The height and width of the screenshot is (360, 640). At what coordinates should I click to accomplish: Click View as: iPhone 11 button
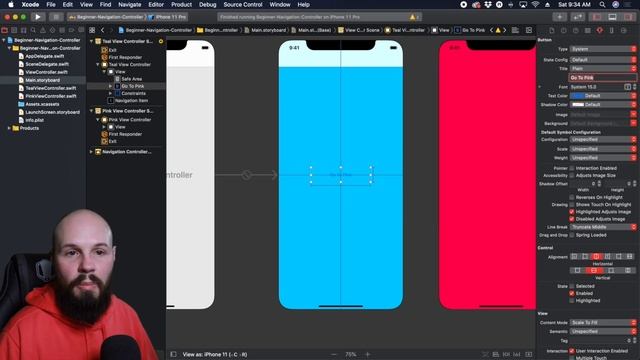[x=215, y=354]
